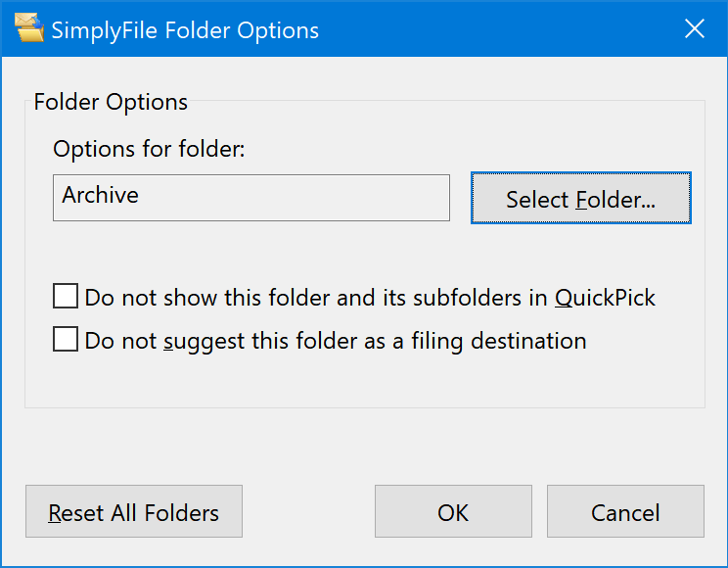The width and height of the screenshot is (728, 568).
Task: Close the SimplyFile Folder Options dialog
Action: point(695,28)
